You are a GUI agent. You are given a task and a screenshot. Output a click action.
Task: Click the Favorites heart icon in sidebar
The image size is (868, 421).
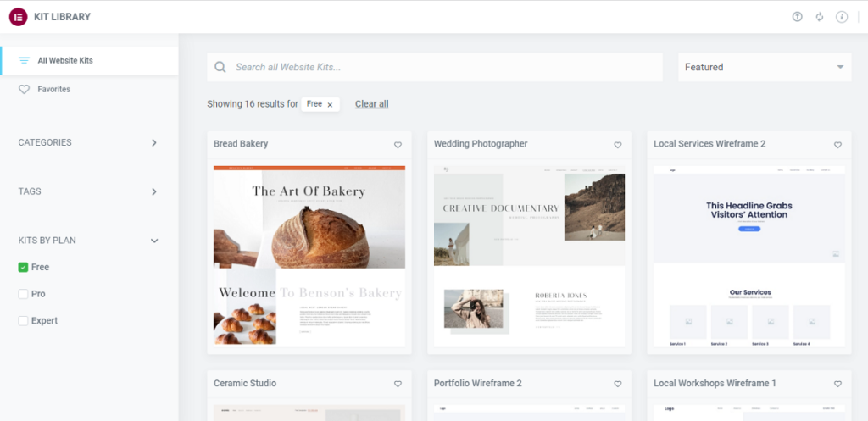(24, 89)
